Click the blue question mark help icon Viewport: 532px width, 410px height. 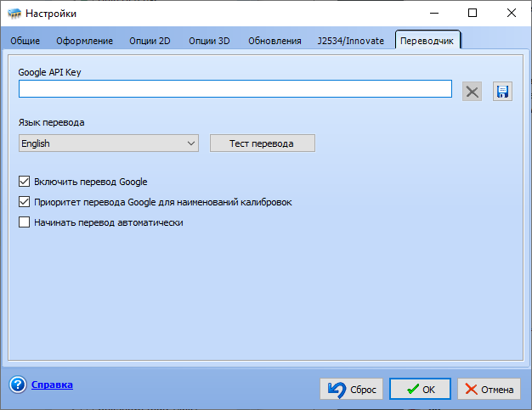pyautogui.click(x=18, y=385)
